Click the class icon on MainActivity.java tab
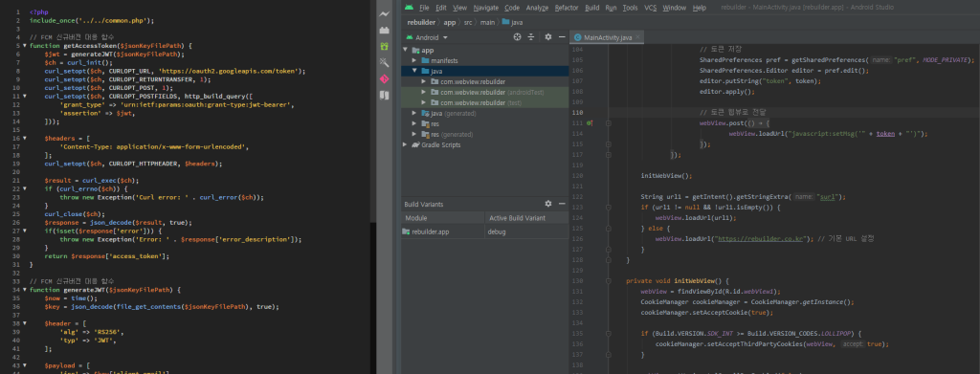 point(578,38)
